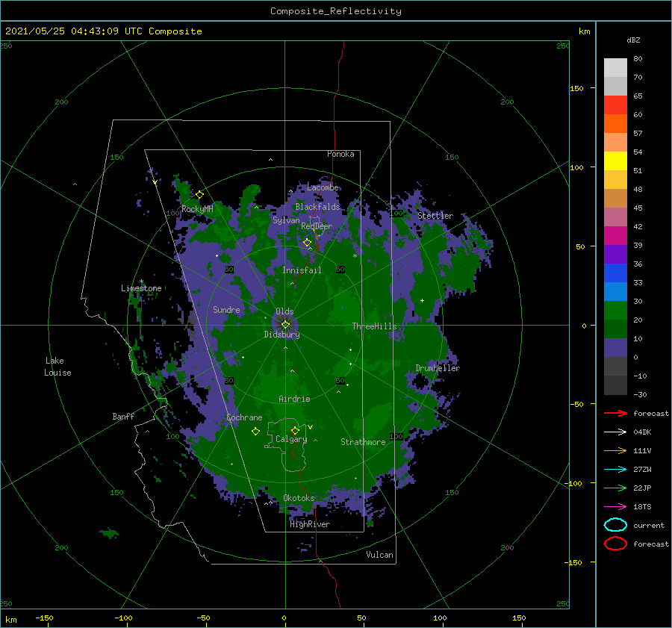Click the 'current' legend label

649,525
